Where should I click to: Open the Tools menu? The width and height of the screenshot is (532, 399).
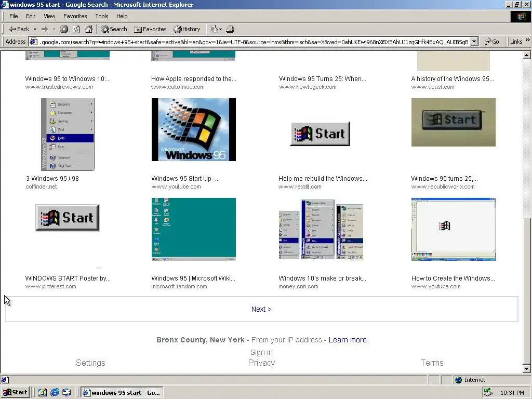pos(101,16)
